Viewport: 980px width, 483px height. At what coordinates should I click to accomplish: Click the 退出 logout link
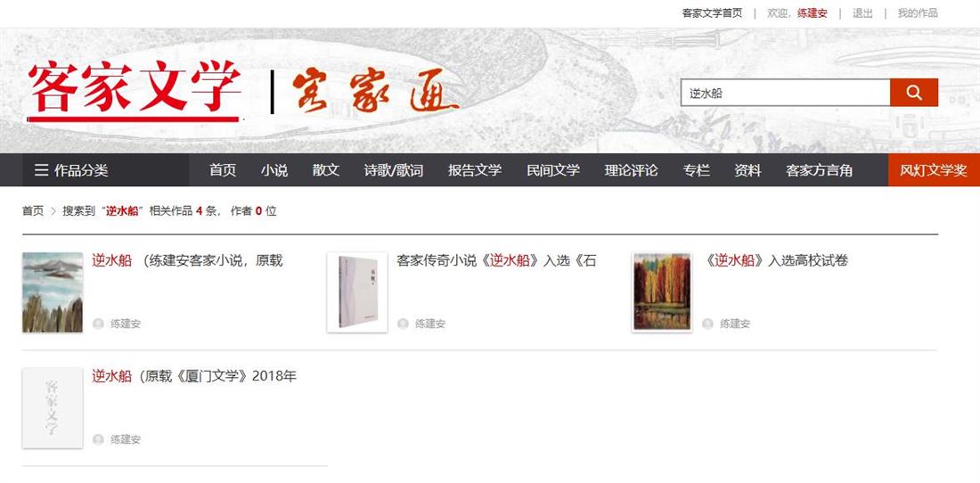pos(862,13)
